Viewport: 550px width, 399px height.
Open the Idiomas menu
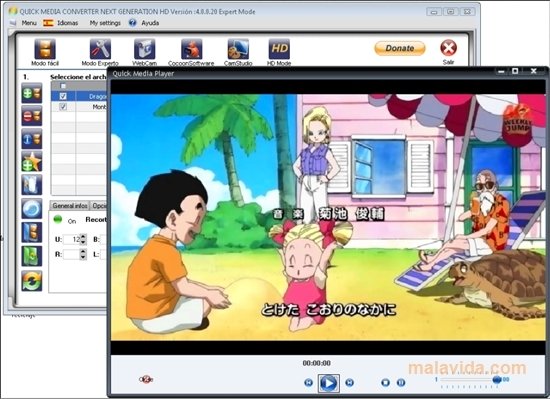pyautogui.click(x=68, y=23)
